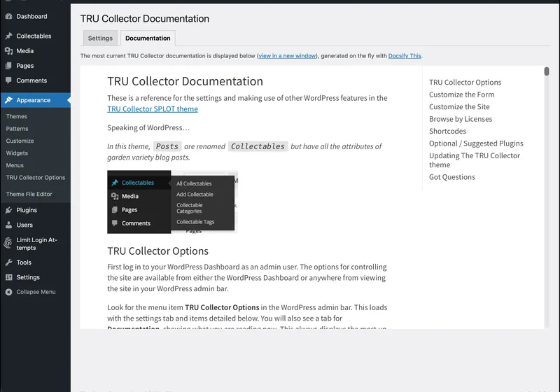Viewport: 560px width, 392px height.
Task: Click the Settings sliders icon in sidebar
Action: click(8, 277)
